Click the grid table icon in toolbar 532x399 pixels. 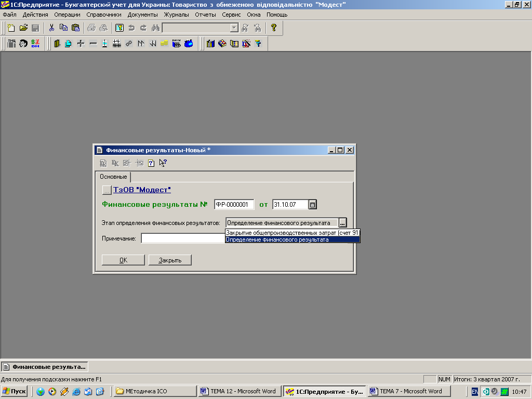(117, 44)
